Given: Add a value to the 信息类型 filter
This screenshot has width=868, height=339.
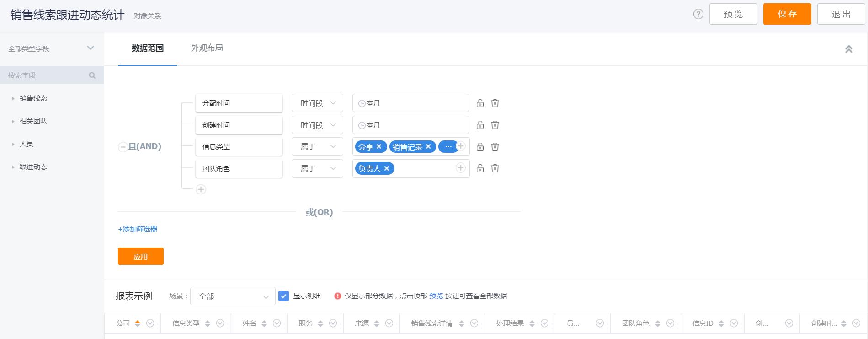Looking at the screenshot, I should click(x=461, y=146).
